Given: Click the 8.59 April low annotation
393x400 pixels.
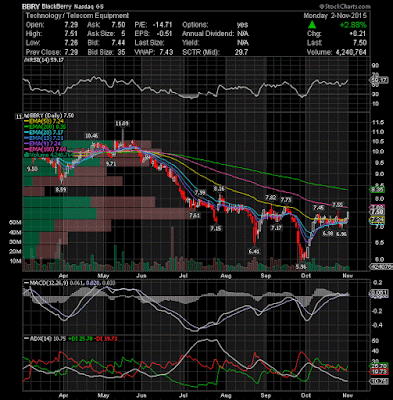Looking at the screenshot, I should (61, 189).
